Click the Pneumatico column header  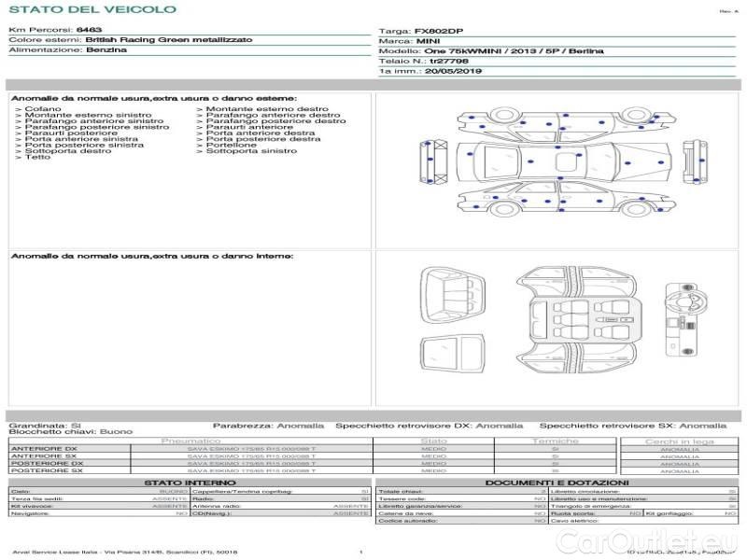[190, 441]
